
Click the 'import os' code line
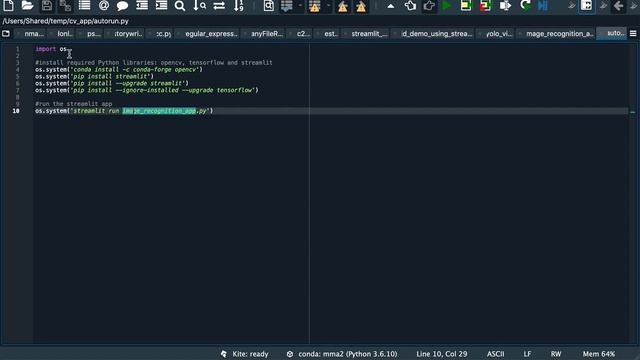(51, 49)
